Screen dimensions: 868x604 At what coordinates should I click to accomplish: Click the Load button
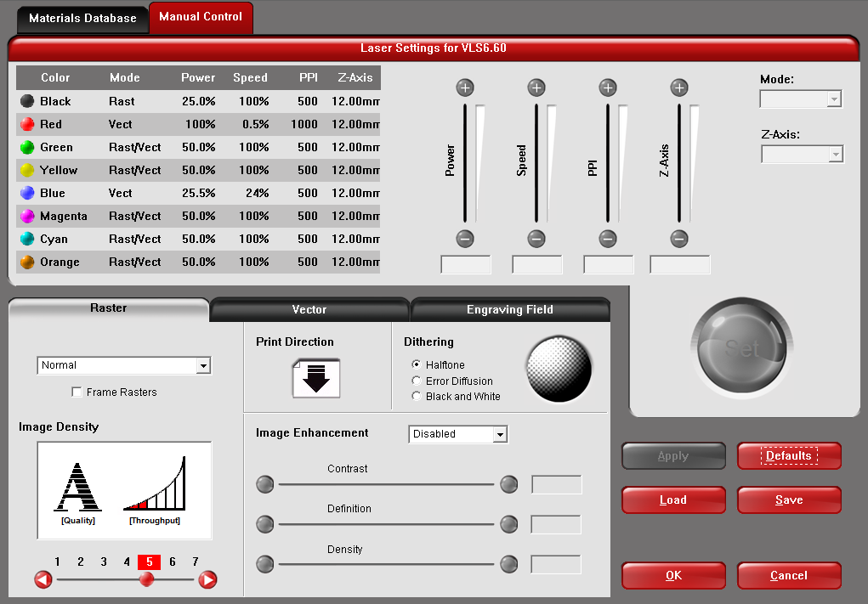tap(673, 500)
